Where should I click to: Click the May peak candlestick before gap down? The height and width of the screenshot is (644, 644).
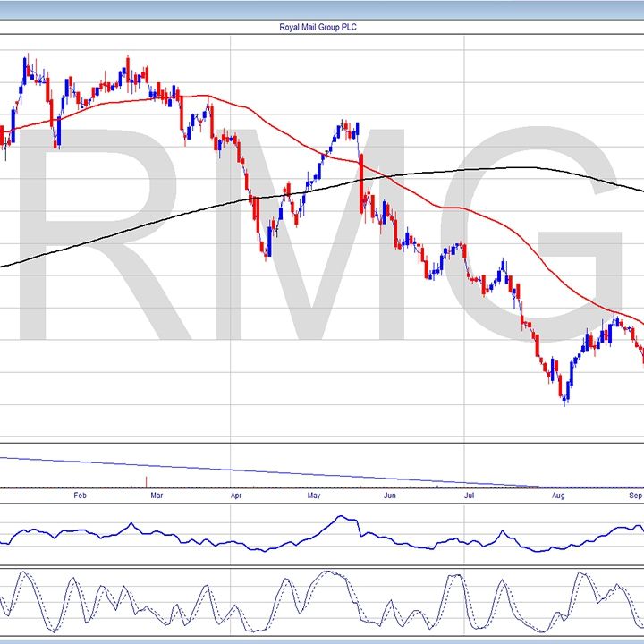point(357,131)
